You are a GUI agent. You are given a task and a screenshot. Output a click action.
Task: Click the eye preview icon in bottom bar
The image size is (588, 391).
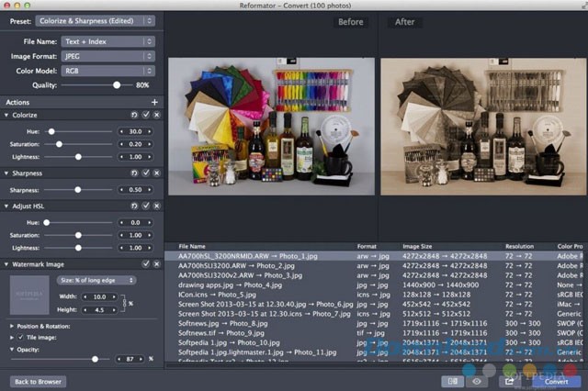477,381
